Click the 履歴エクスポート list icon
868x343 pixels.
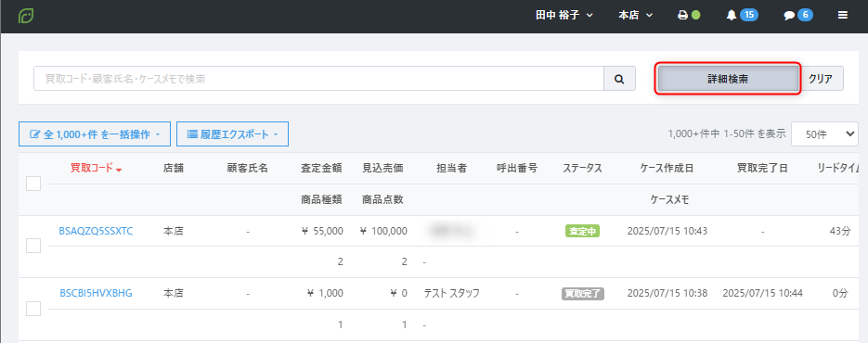[x=193, y=134]
